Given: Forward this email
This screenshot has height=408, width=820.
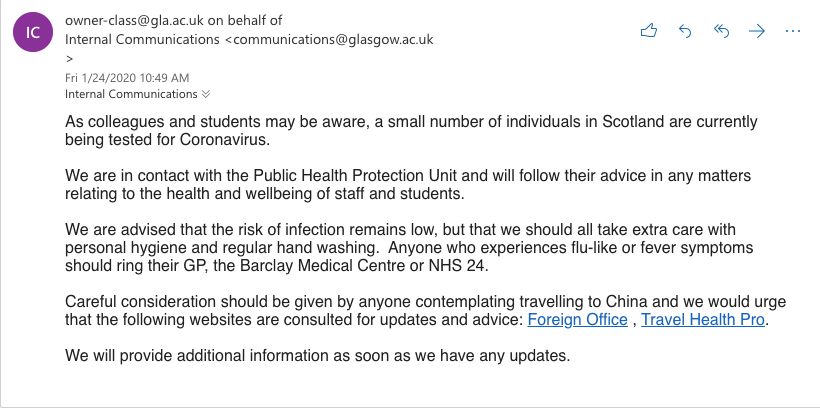Looking at the screenshot, I should pos(757,31).
